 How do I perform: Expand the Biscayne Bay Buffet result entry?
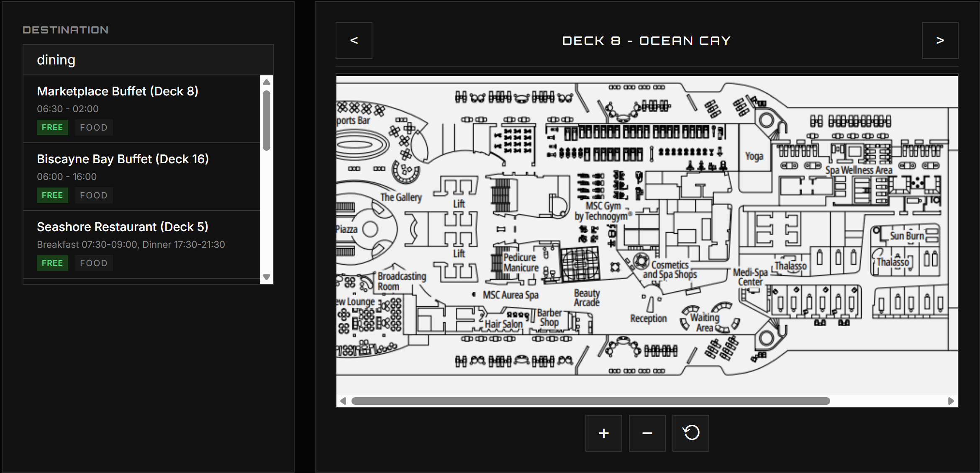click(x=123, y=159)
